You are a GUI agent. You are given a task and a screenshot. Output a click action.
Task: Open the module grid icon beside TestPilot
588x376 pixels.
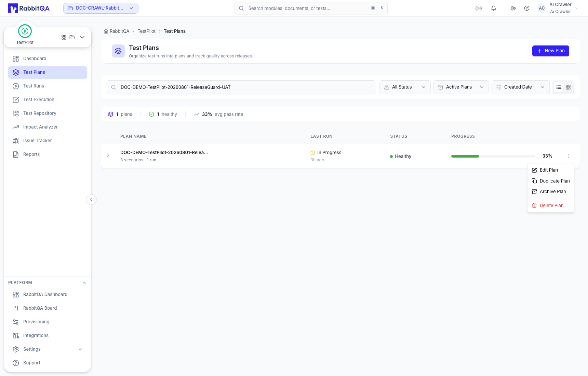point(64,37)
